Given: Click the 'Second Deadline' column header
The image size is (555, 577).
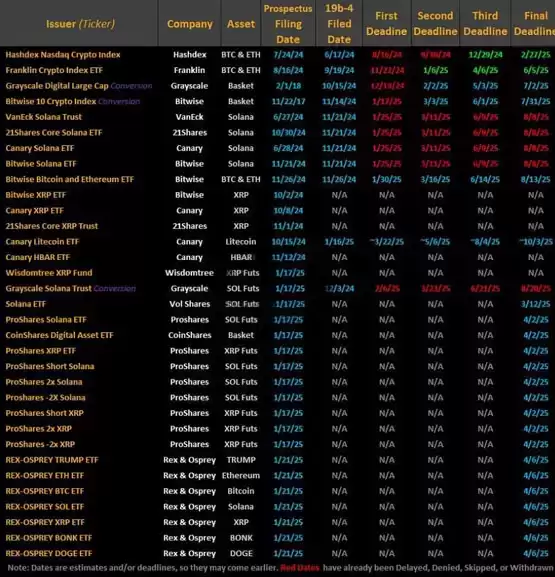Looking at the screenshot, I should (435, 24).
